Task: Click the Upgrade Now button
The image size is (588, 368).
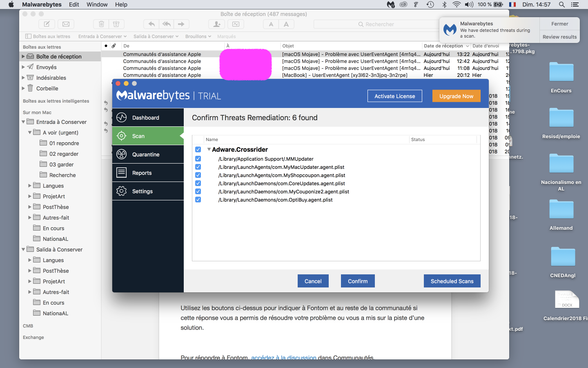Action: 457,96
